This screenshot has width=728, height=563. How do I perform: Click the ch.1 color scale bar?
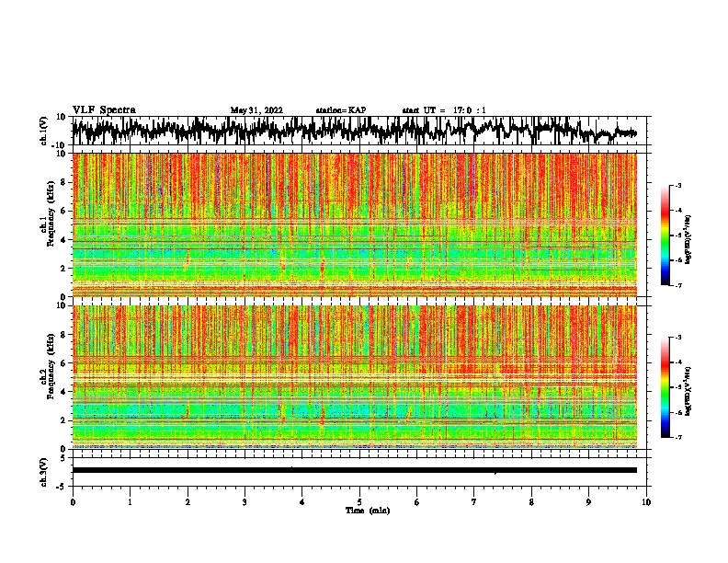point(665,236)
